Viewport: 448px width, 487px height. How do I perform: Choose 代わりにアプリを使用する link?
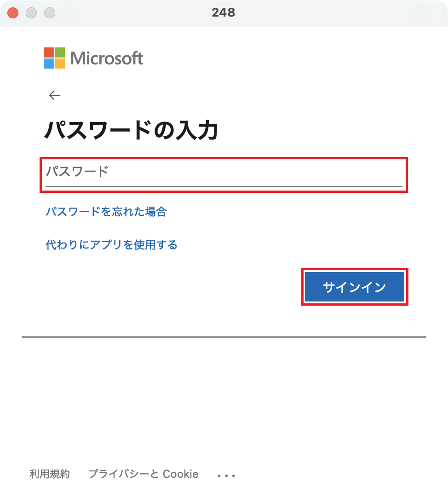(x=111, y=244)
